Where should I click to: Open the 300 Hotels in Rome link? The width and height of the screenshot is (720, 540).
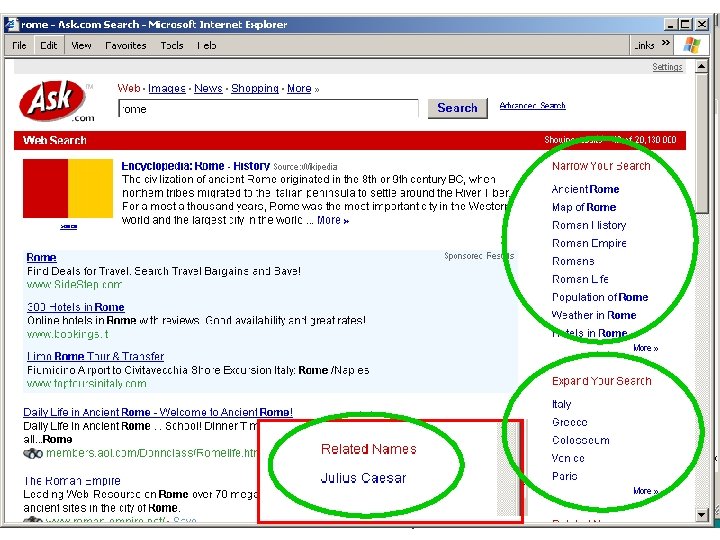point(75,307)
